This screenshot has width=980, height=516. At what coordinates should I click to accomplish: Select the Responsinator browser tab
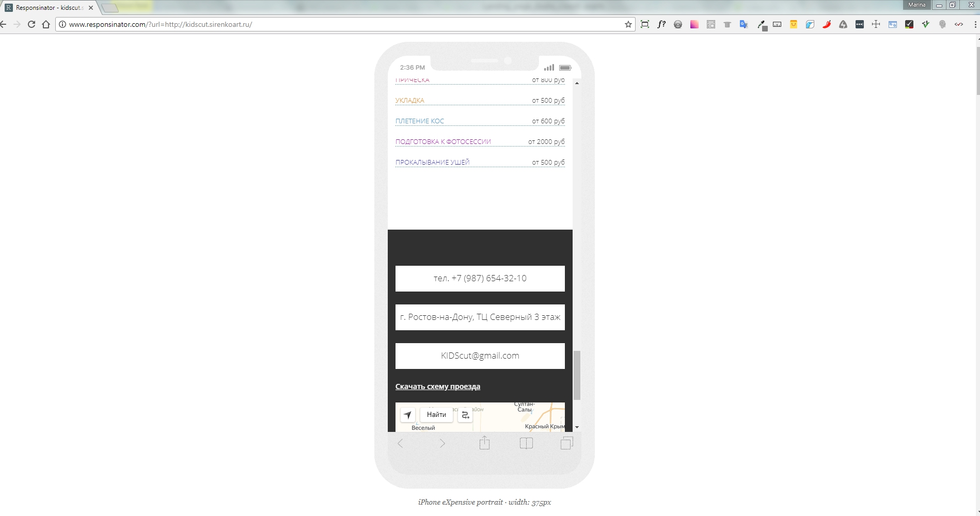click(49, 8)
